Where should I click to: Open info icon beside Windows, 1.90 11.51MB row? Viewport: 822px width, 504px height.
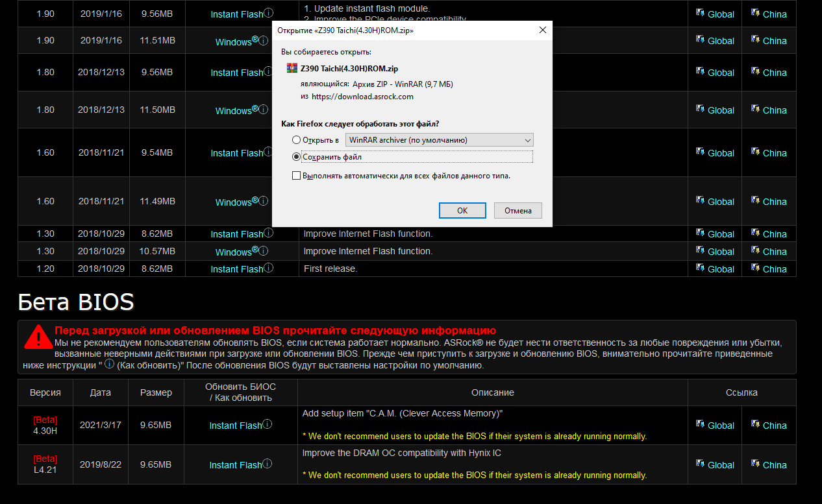264,41
